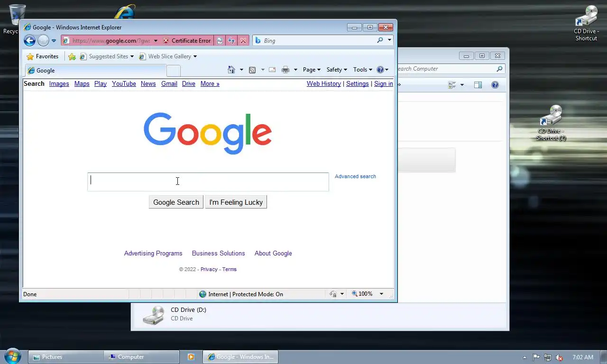Open the About Google link
Image resolution: width=607 pixels, height=364 pixels.
273,254
